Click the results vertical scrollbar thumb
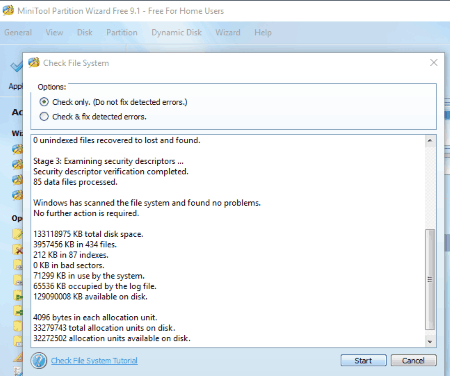 click(x=430, y=279)
